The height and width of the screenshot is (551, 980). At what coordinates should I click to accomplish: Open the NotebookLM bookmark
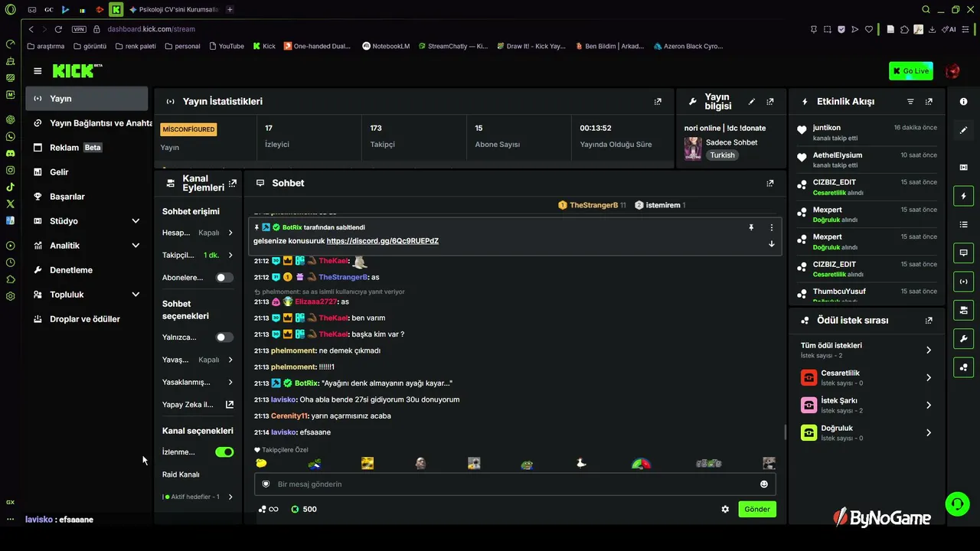point(386,46)
